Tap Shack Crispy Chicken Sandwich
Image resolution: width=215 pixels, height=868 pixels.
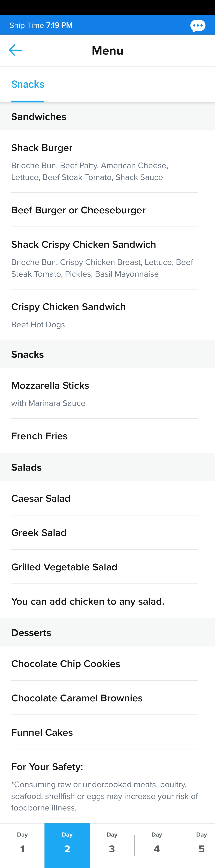[107, 258]
